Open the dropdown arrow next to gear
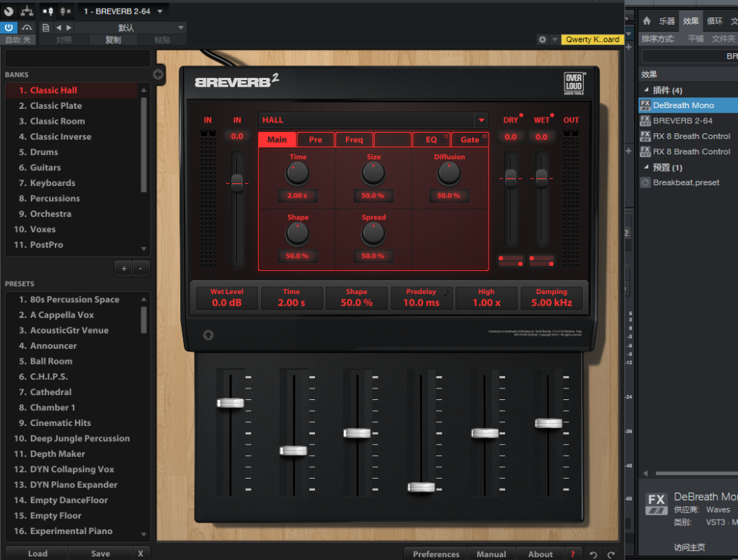The image size is (738, 560). [x=554, y=40]
